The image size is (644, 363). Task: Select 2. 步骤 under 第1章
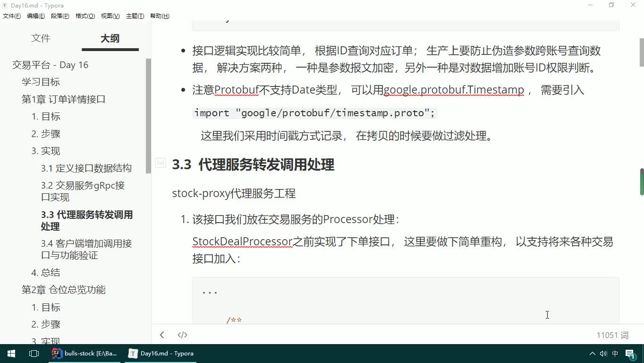46,134
